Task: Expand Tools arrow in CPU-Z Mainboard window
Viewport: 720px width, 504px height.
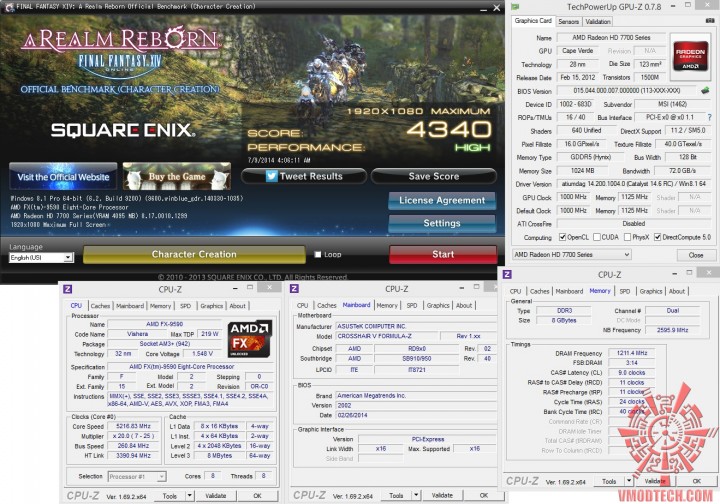Action: click(416, 495)
